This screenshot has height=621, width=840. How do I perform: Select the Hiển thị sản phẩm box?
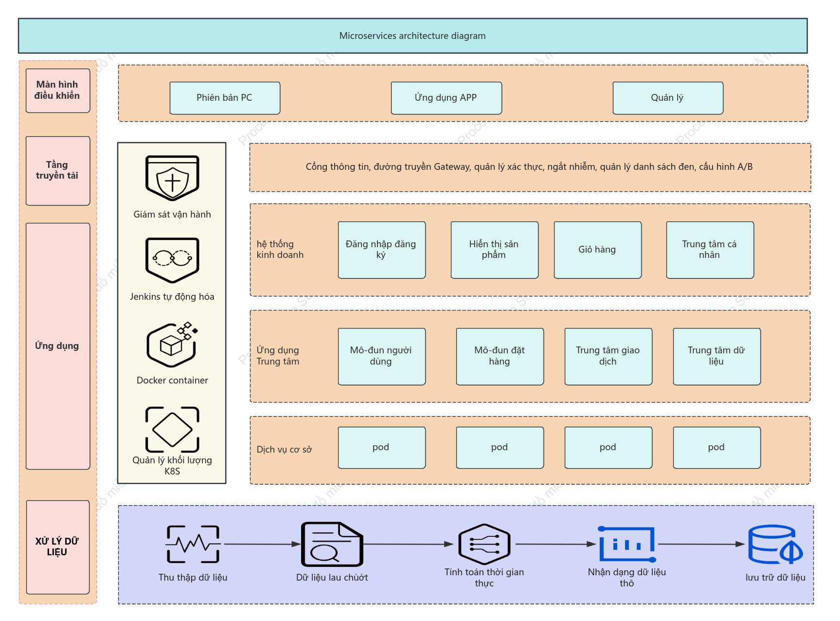pyautogui.click(x=495, y=250)
